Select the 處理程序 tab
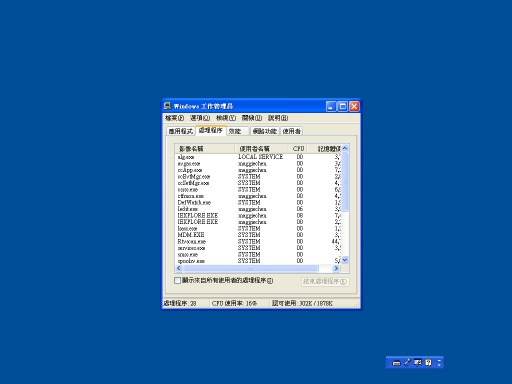The image size is (512, 384). (x=211, y=130)
